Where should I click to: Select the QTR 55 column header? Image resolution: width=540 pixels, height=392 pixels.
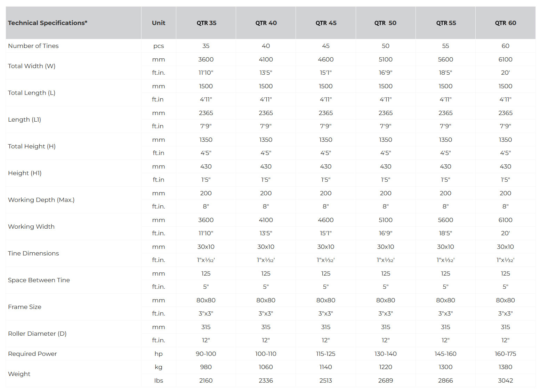point(446,23)
